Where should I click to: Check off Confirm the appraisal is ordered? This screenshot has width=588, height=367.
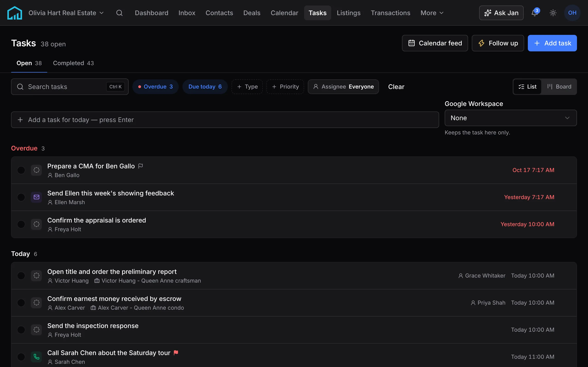click(x=21, y=224)
